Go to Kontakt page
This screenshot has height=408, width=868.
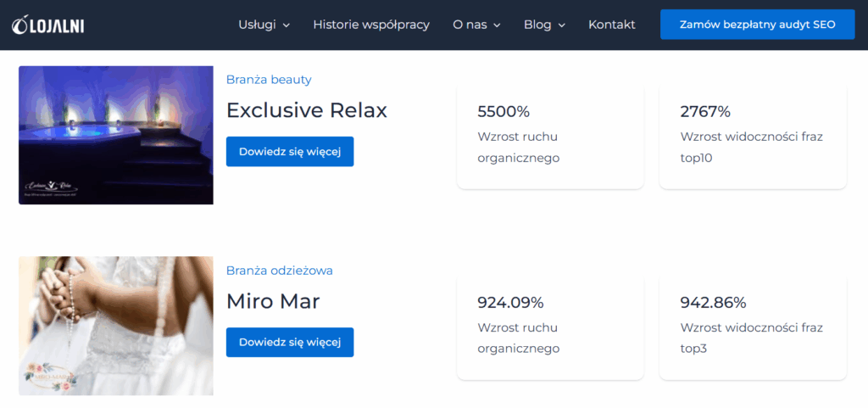point(612,25)
